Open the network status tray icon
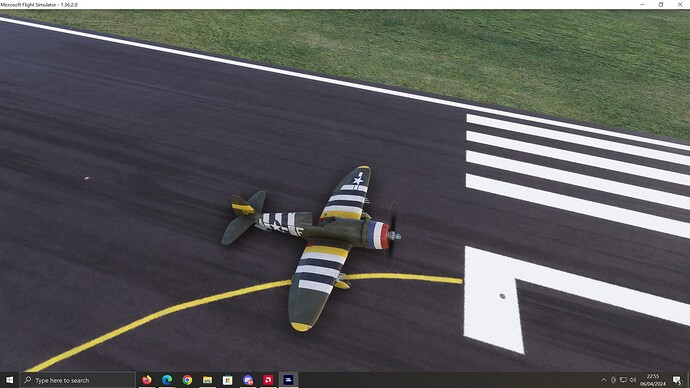 tap(623, 380)
